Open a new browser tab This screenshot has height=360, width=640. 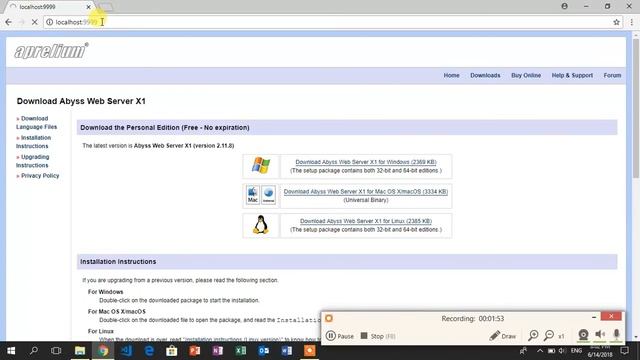pyautogui.click(x=106, y=7)
